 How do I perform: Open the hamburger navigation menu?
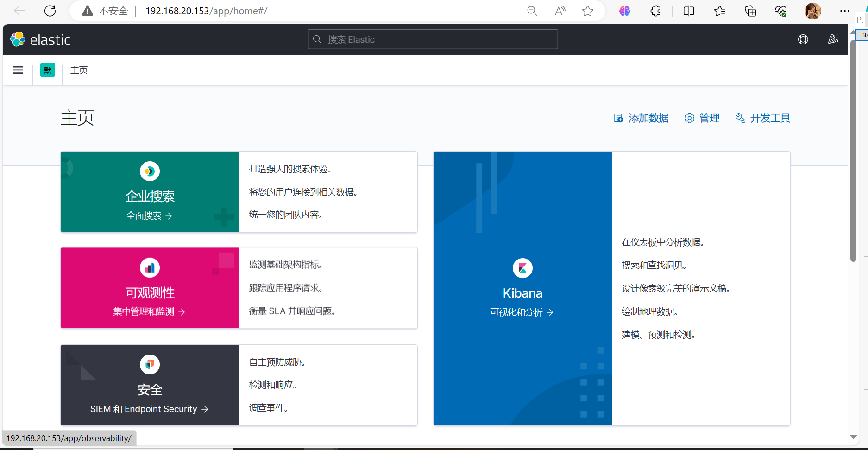[x=18, y=70]
